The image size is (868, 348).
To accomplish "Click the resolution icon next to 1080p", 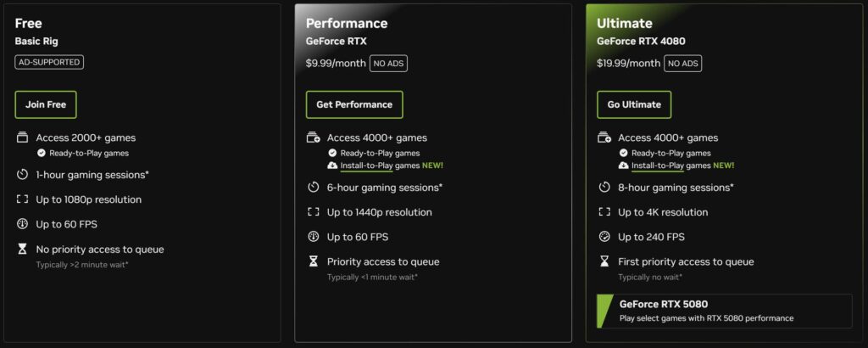I will [23, 199].
